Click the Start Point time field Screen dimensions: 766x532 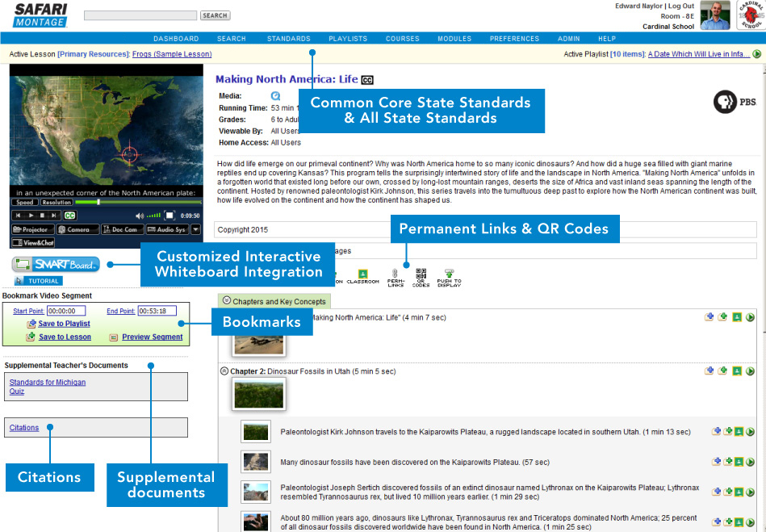66,311
